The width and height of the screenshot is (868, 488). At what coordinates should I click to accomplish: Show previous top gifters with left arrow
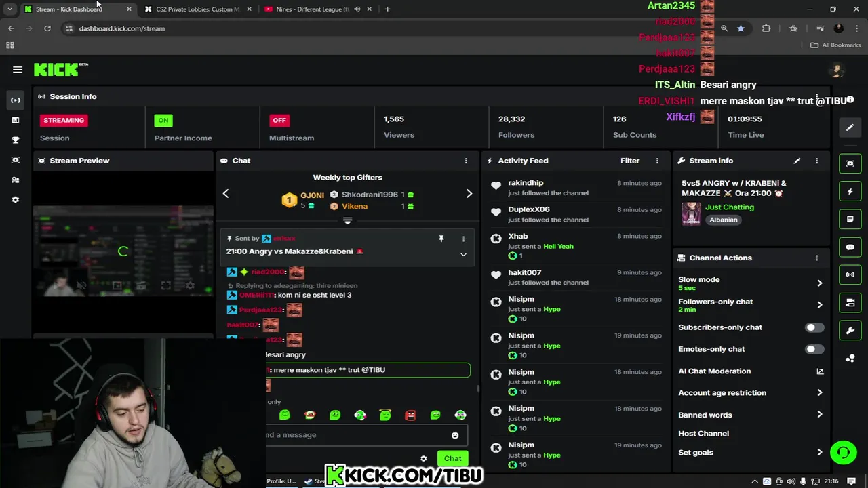click(x=226, y=194)
